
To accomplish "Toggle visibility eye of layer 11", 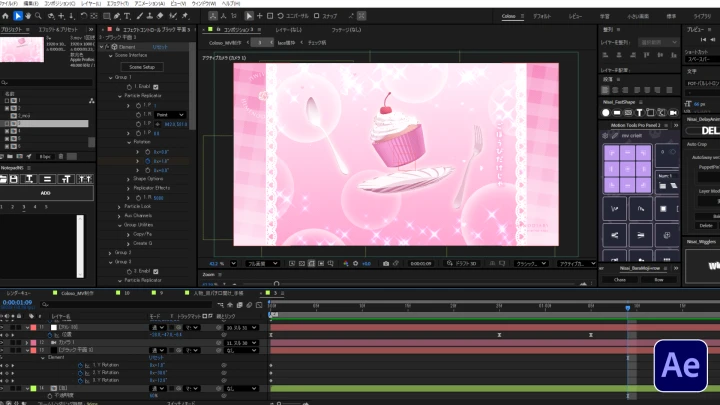I will click(2, 327).
